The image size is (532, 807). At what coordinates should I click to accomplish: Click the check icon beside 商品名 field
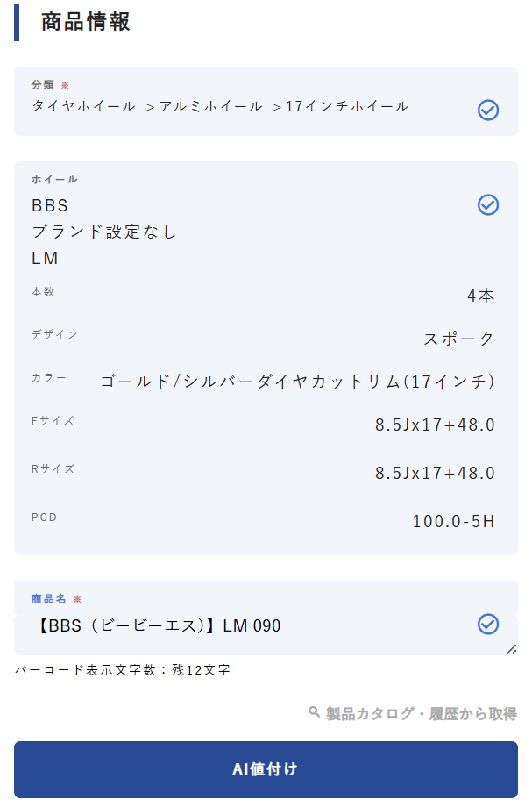[x=488, y=624]
